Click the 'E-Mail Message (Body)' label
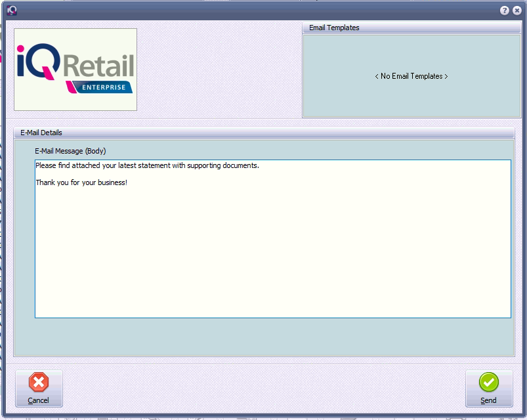The width and height of the screenshot is (527, 420). [70, 151]
